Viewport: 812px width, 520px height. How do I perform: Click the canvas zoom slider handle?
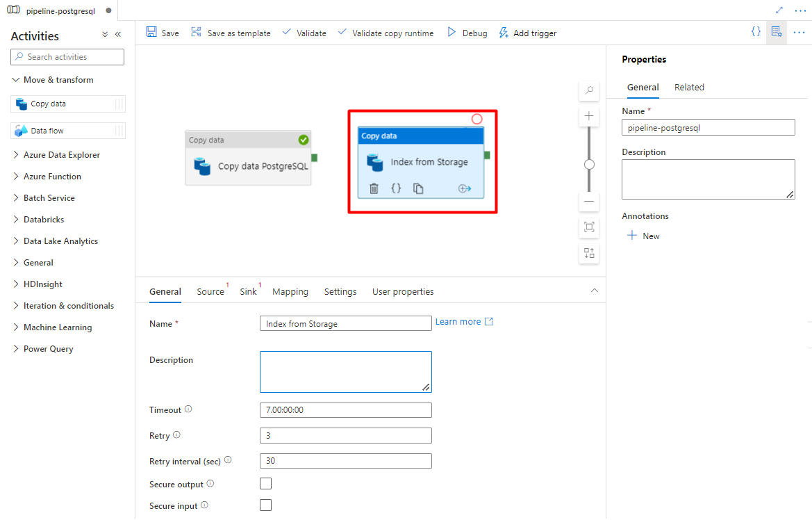click(589, 164)
